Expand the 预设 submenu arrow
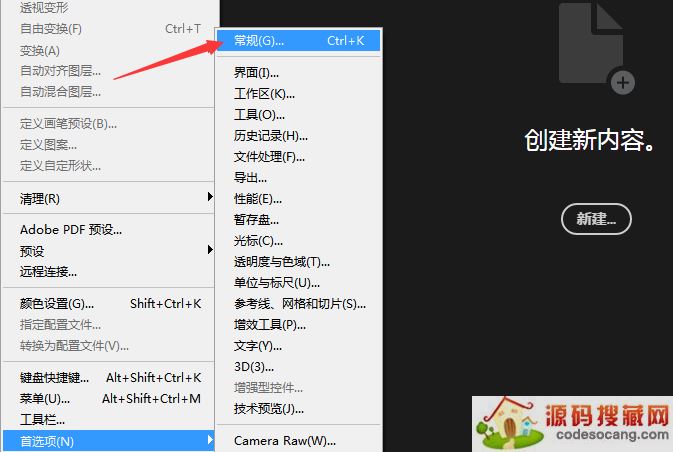 coord(210,250)
